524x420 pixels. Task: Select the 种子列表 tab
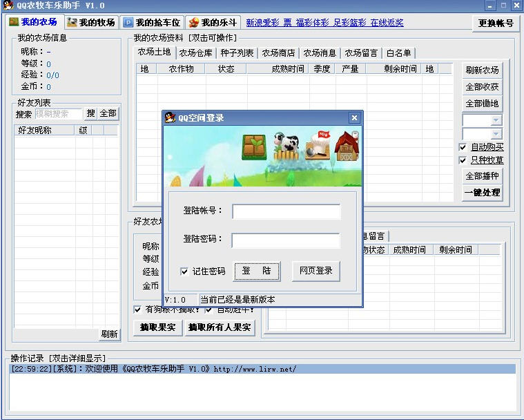click(x=237, y=52)
